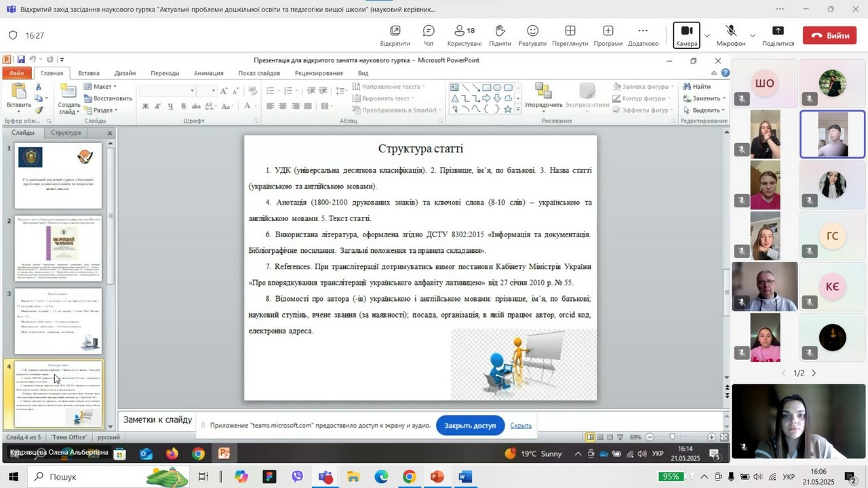Insert a star shape from the shapes gallery
Screen dimensions: 868x488
click(508, 109)
